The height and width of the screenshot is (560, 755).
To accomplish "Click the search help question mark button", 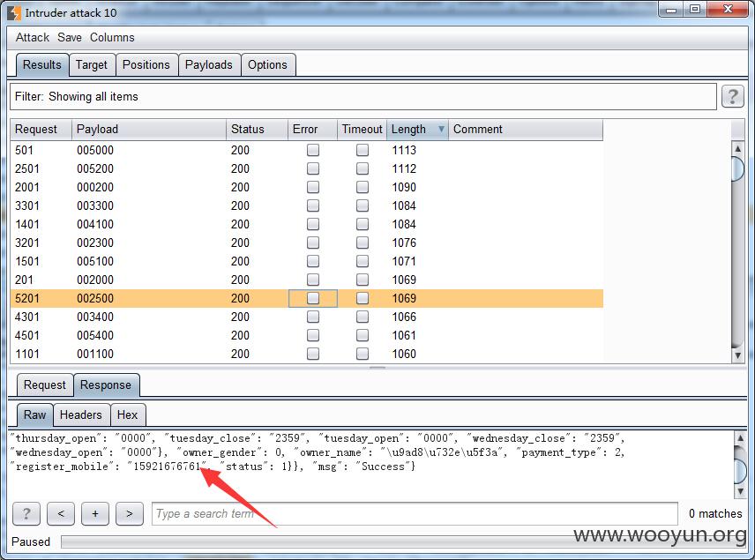I will (x=26, y=513).
